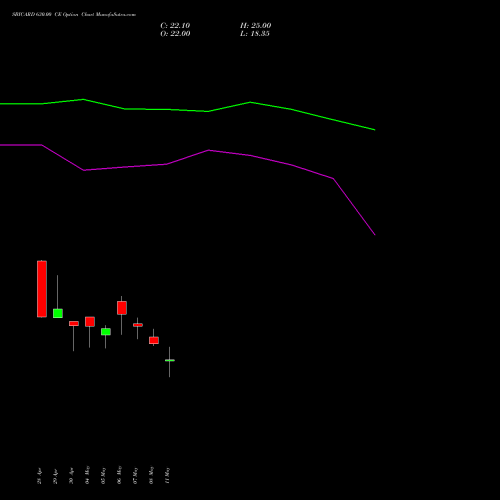The image size is (500, 500).
Task: Select the open value "O: 22.00"
Action: coord(175,34)
